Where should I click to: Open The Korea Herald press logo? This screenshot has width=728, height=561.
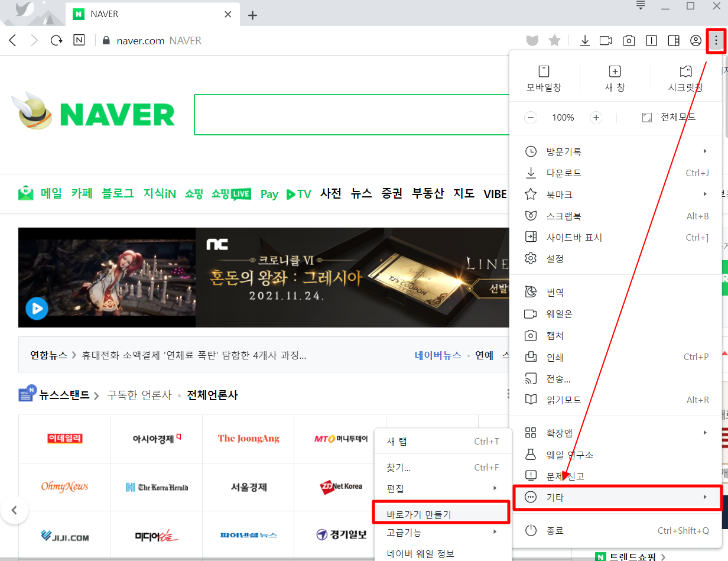point(157,487)
